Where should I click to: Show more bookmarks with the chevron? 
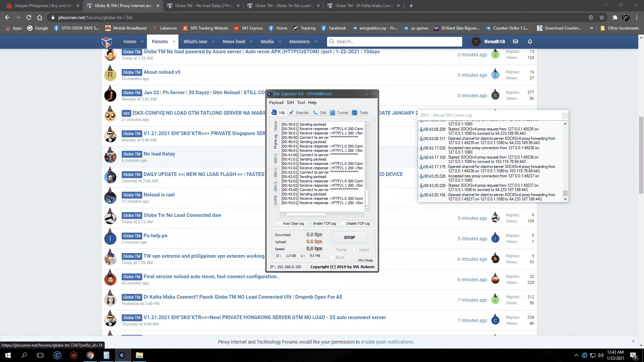591,28
